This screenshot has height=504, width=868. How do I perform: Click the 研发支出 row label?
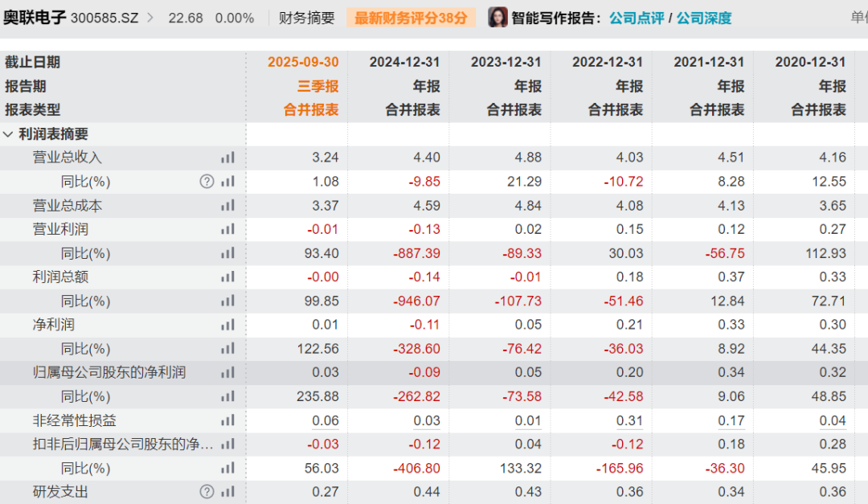pyautogui.click(x=60, y=492)
